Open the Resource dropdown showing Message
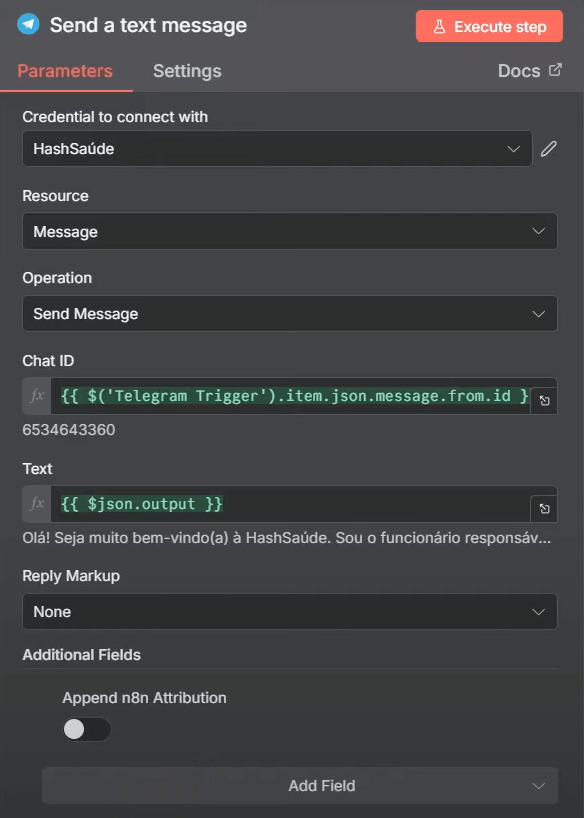Image resolution: width=584 pixels, height=818 pixels. [x=290, y=231]
